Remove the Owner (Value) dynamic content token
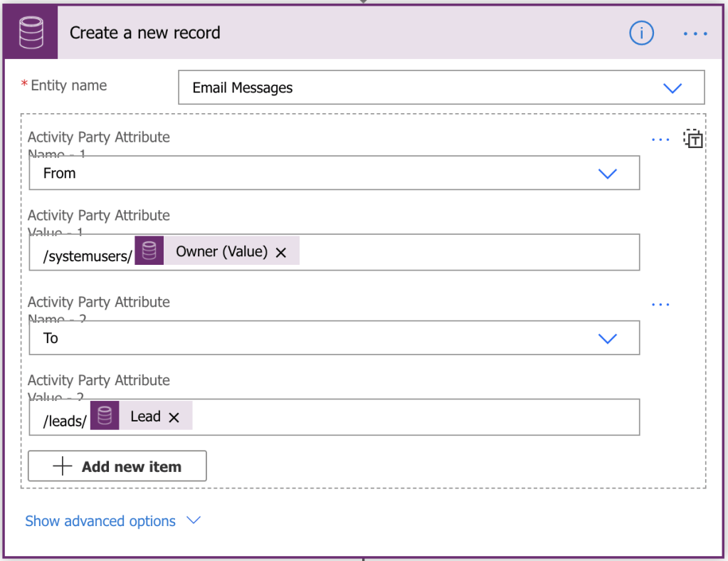Image resolution: width=728 pixels, height=561 pixels. 280,251
